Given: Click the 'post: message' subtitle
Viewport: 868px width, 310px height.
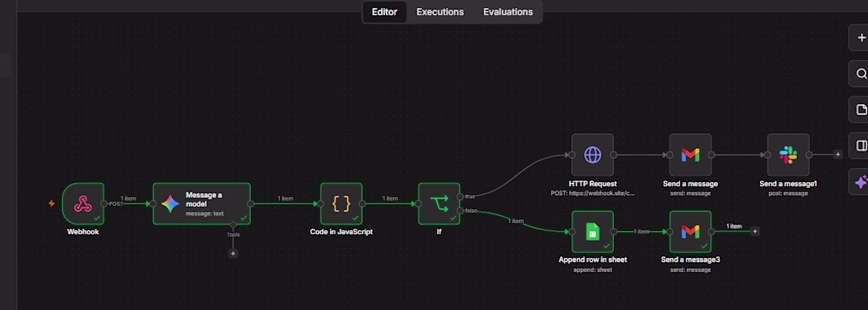Looking at the screenshot, I should pyautogui.click(x=788, y=193).
